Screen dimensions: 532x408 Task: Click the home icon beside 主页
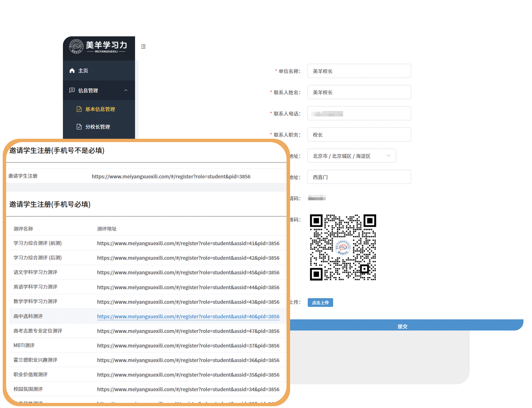coord(72,71)
